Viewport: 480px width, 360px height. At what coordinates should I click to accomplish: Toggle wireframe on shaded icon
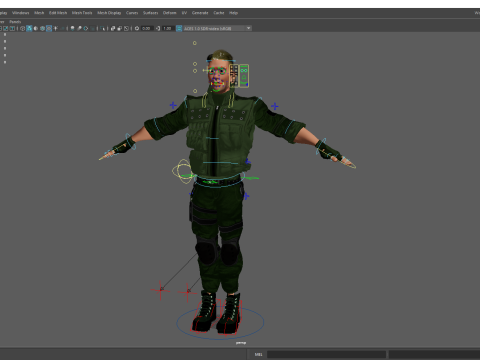[42, 28]
